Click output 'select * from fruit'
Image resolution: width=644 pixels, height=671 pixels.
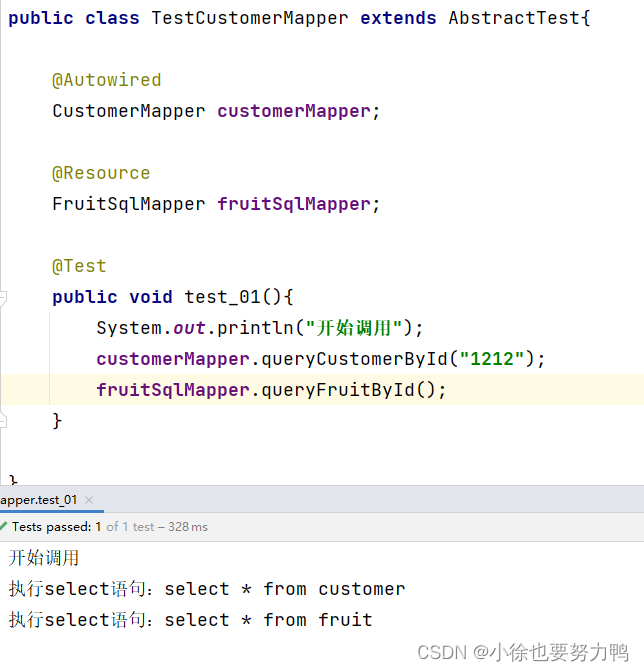tap(269, 620)
